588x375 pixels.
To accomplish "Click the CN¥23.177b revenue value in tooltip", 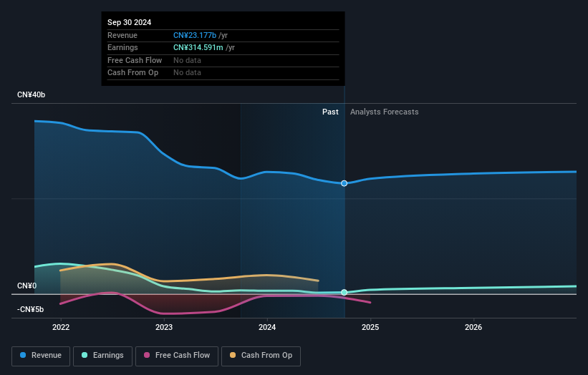I will 195,35.
